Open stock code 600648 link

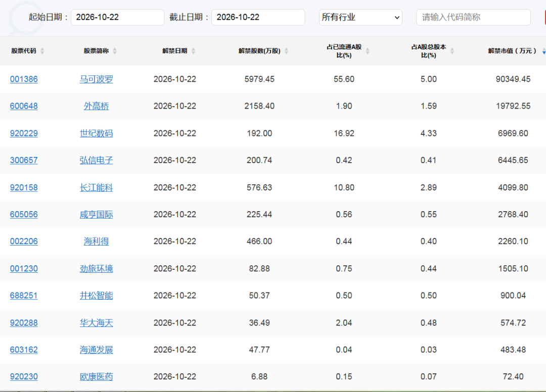pyautogui.click(x=24, y=106)
